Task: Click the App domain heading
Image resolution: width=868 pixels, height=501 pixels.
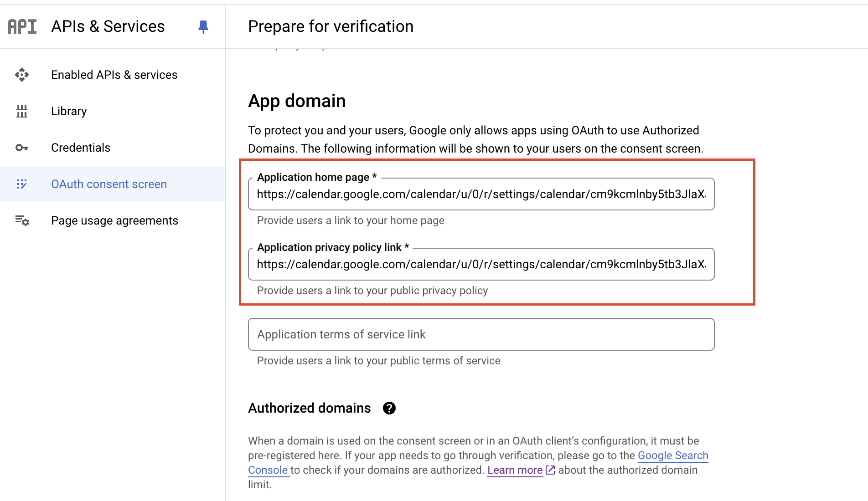Action: (297, 101)
